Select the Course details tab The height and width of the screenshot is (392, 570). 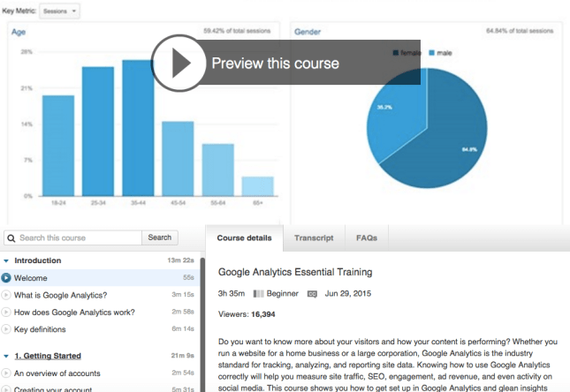click(244, 238)
